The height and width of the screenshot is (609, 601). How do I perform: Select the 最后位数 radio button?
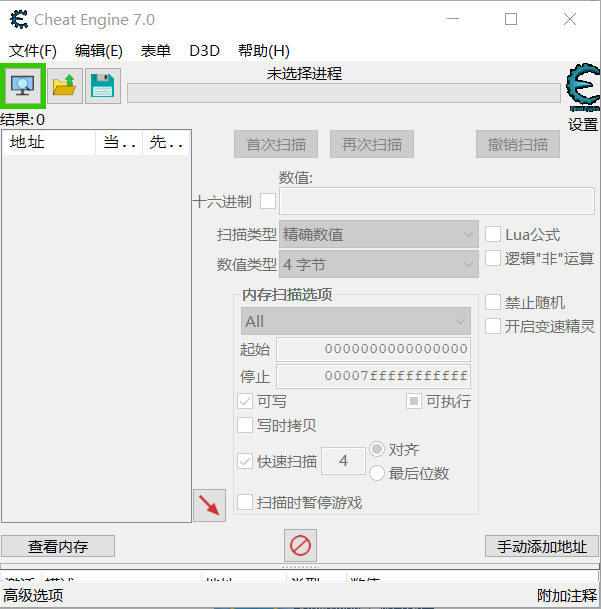coord(377,473)
